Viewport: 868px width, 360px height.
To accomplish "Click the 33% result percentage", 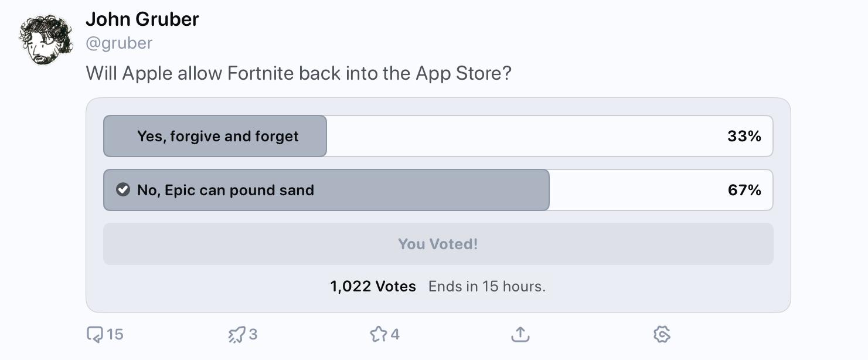I will tap(744, 137).
